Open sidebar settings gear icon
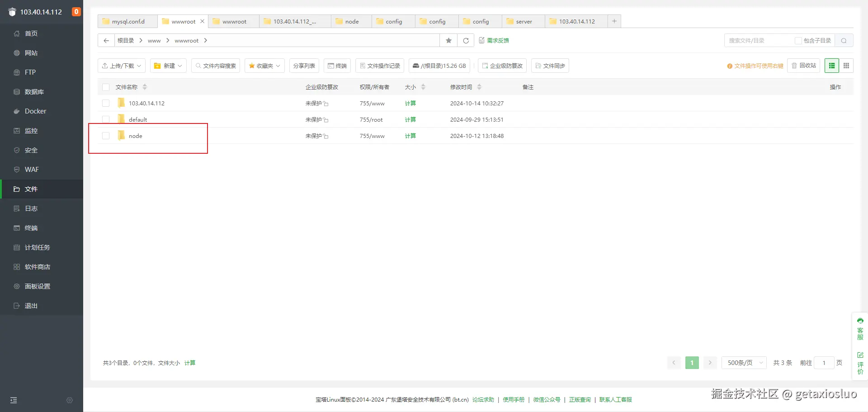Screen dimensions: 868x412 [x=70, y=400]
